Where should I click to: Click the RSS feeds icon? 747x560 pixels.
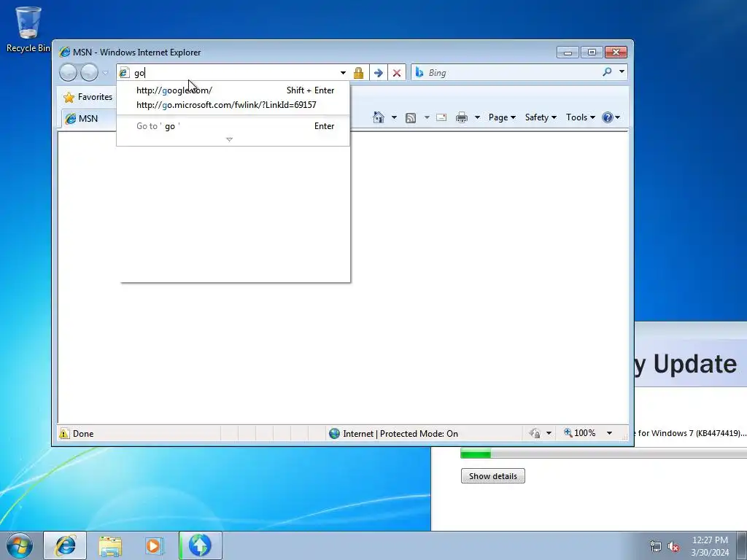point(411,117)
